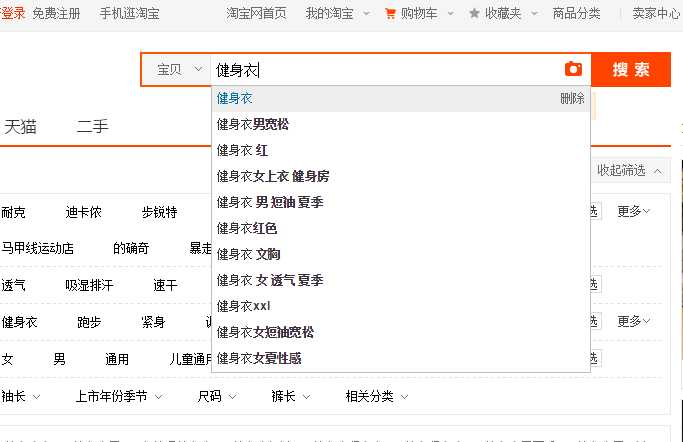Click 删除 to remove search history entry
Image resolution: width=683 pixels, height=442 pixels.
572,99
